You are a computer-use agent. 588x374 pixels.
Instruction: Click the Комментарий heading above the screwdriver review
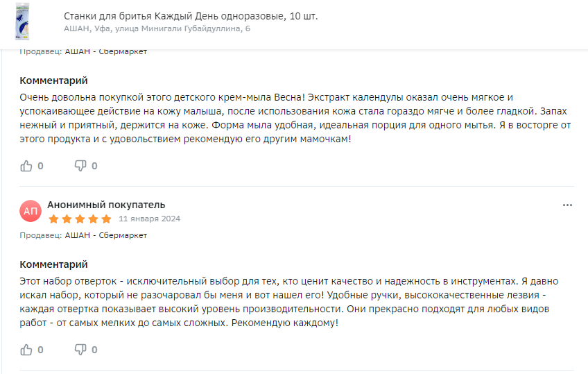(x=53, y=264)
